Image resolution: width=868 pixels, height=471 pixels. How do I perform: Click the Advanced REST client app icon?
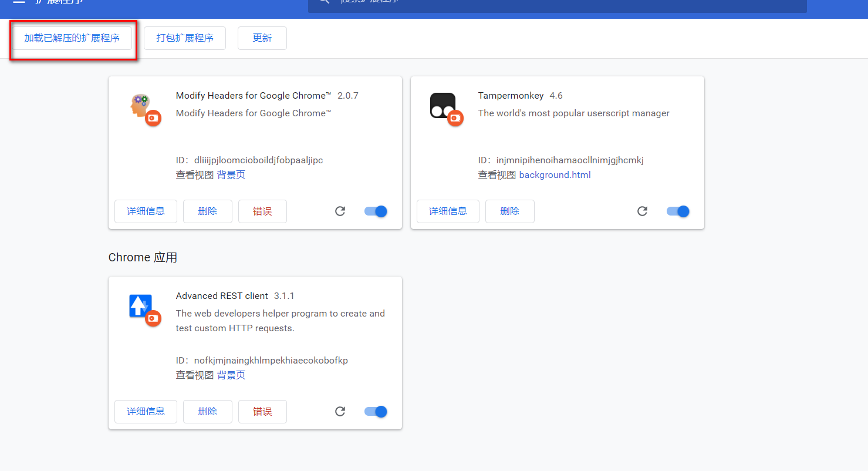click(140, 307)
